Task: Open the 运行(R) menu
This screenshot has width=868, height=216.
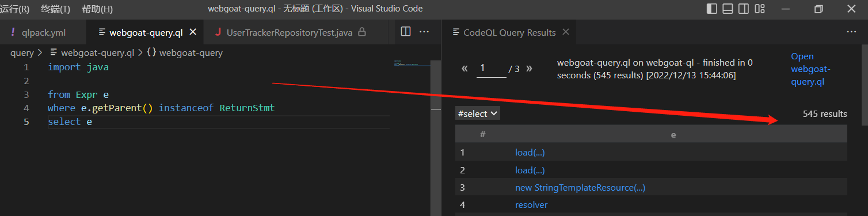Action: pyautogui.click(x=15, y=9)
